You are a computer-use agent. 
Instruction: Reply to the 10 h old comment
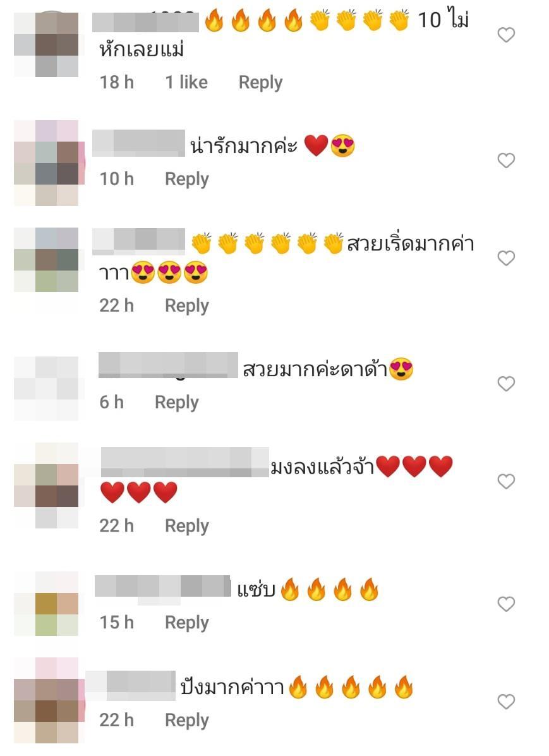(187, 180)
